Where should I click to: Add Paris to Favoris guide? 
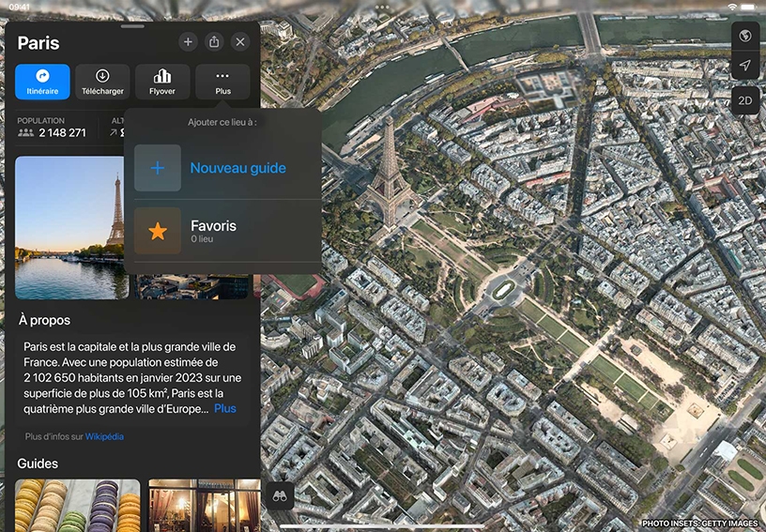tap(227, 231)
